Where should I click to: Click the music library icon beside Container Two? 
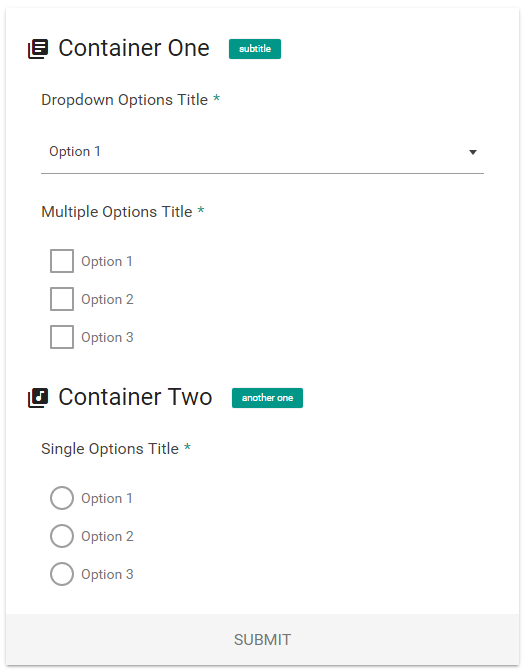[x=38, y=398]
